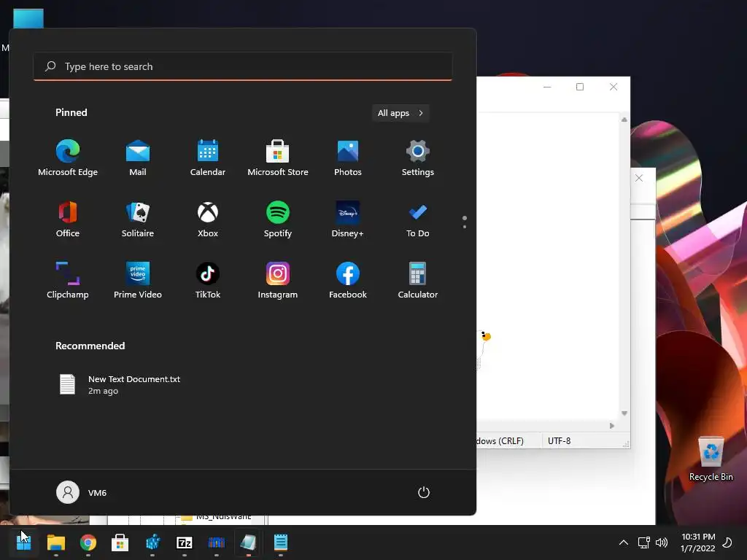The height and width of the screenshot is (560, 747).
Task: Launch the Mail app
Action: (138, 158)
